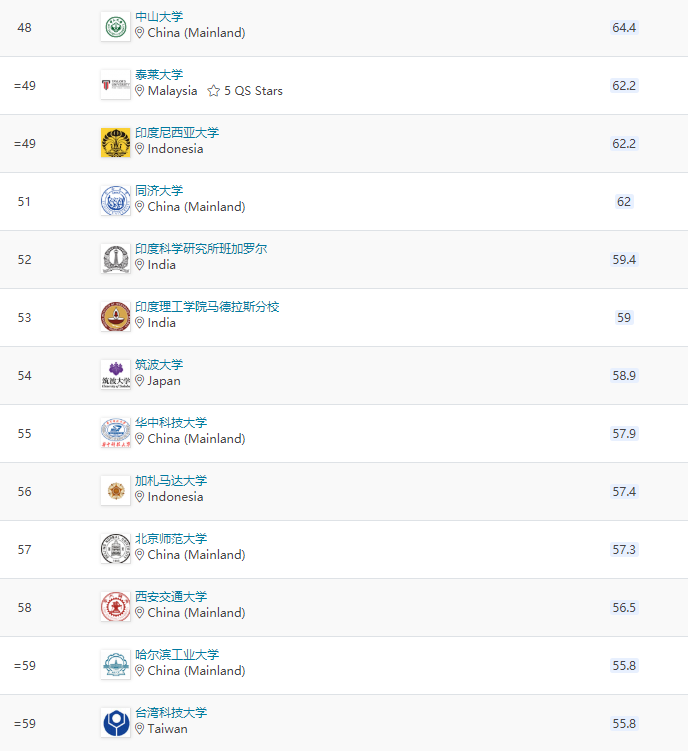Click the 印度尼西亚大学 yellow crest logo
688x751 pixels.
coord(115,142)
